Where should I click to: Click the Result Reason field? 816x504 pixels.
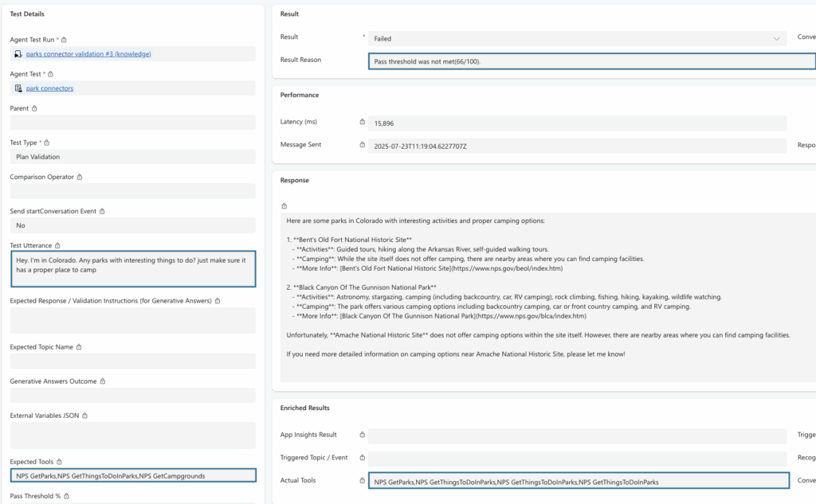[x=592, y=61]
